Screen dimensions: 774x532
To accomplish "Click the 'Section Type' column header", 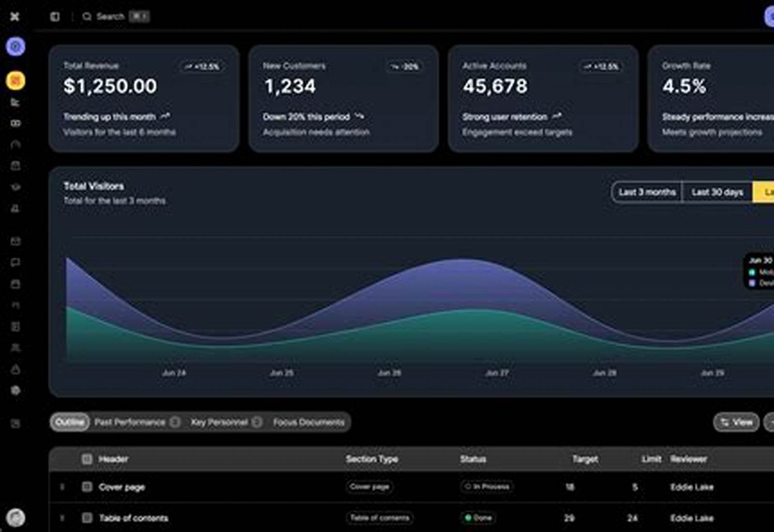I will pos(372,459).
